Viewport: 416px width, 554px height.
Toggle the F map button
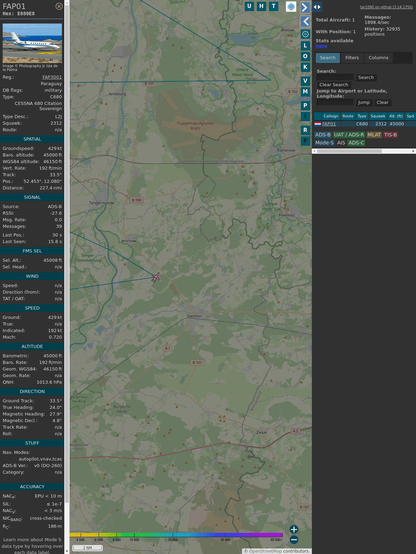tap(305, 141)
